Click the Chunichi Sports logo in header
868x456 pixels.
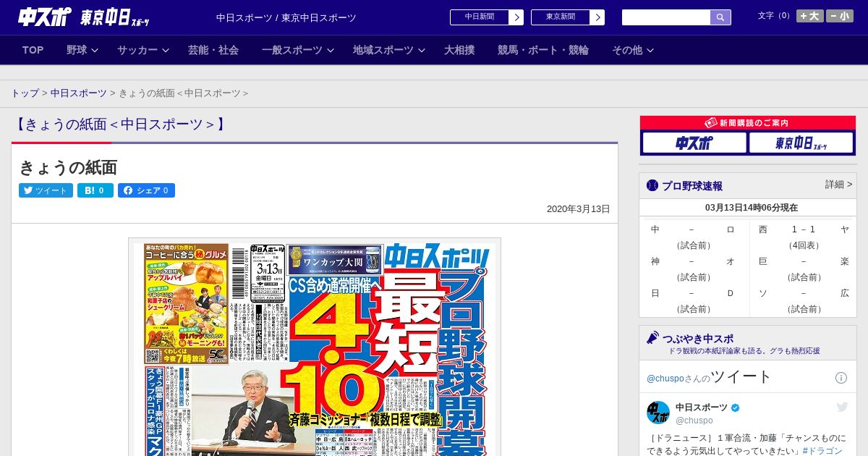[x=43, y=17]
